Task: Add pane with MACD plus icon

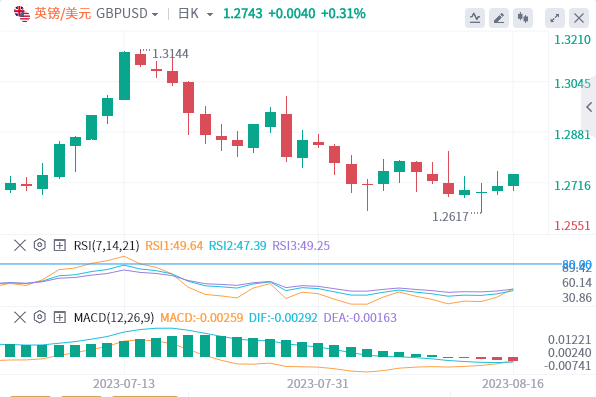Action: point(60,317)
